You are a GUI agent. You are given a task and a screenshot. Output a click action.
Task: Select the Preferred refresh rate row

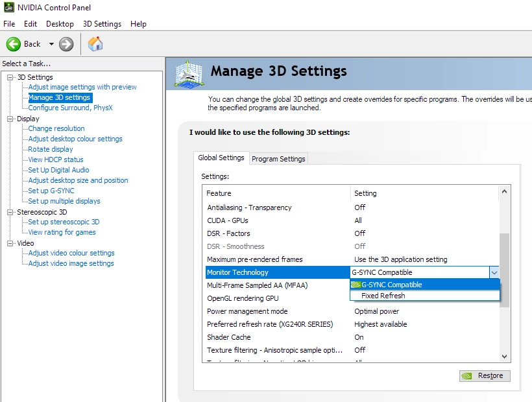point(352,324)
